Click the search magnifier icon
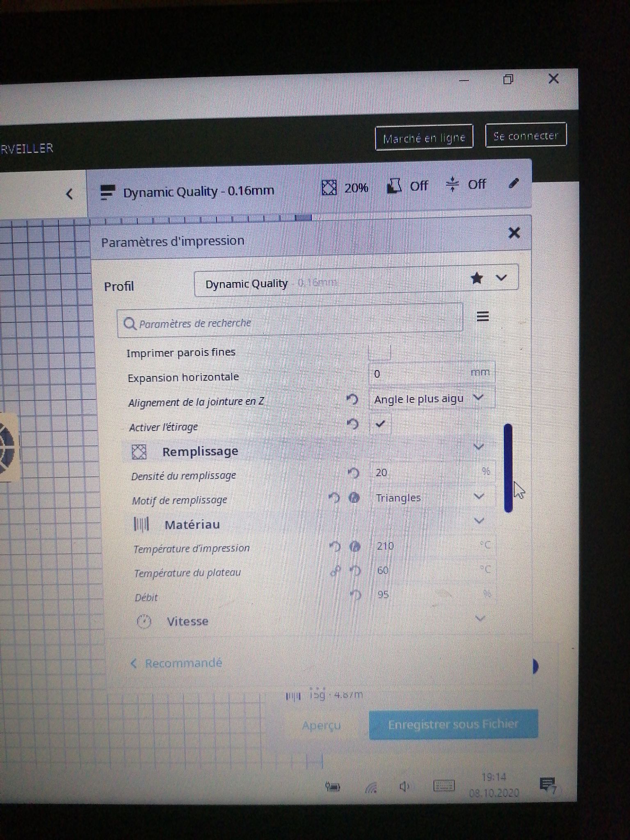The image size is (630, 840). [x=130, y=324]
